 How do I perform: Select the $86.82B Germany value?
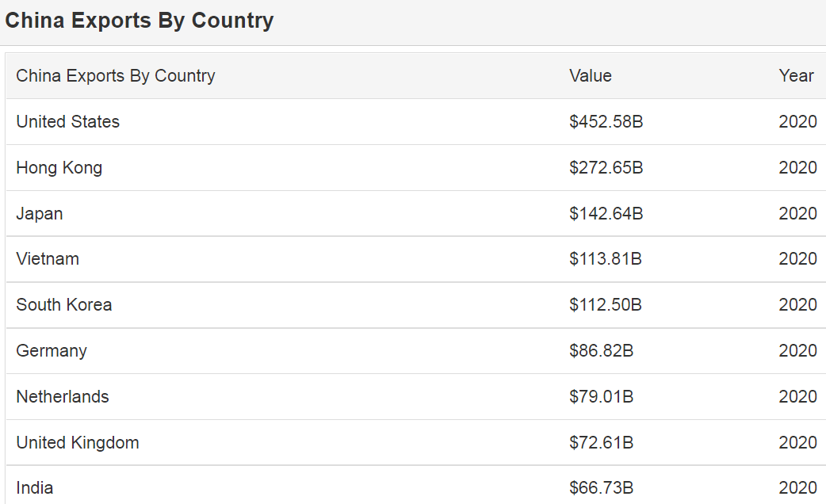point(602,351)
